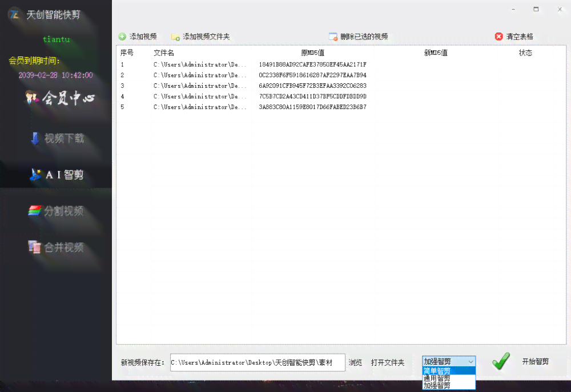Screen dimensions: 571x392
Task: Choose 加强智剪 option in dropdown list
Action: (449, 385)
